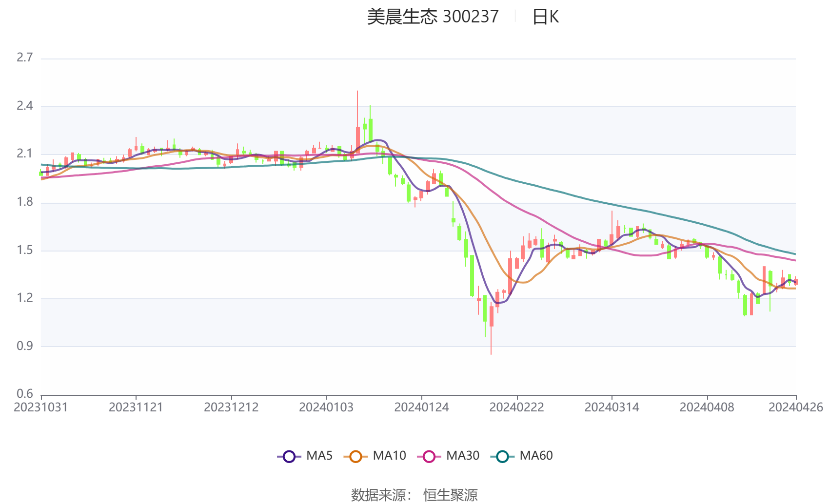Viewport: 829px width, 504px height.
Task: Hide MA60 series via its label
Action: click(536, 456)
